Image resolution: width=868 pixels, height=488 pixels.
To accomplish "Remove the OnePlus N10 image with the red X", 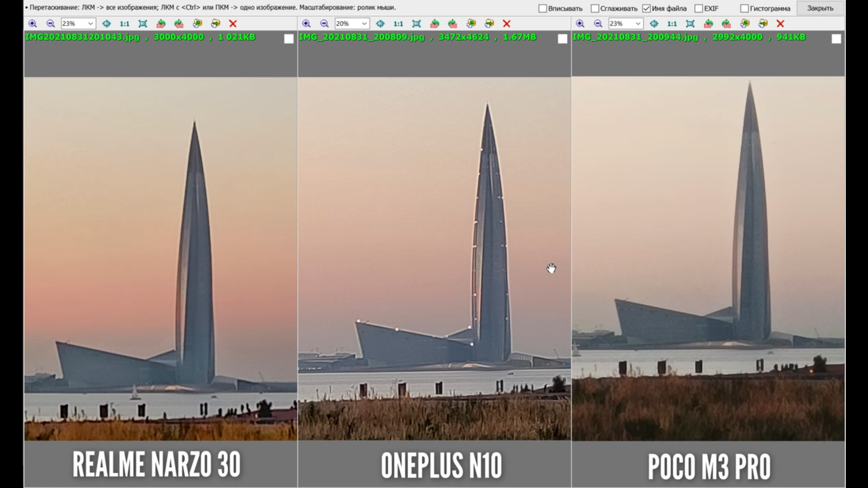I will (506, 23).
